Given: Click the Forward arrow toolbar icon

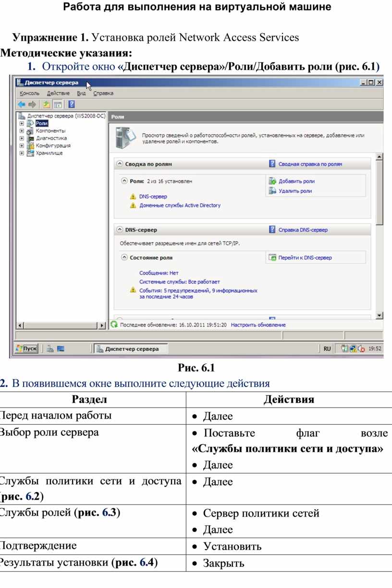Looking at the screenshot, I should coord(32,104).
